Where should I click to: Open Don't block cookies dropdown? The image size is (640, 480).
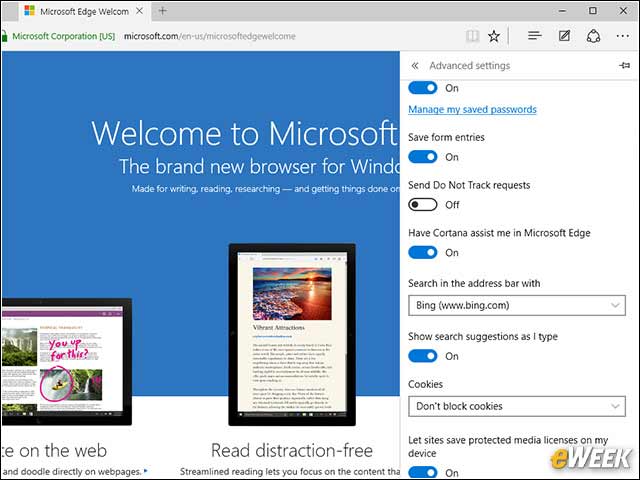517,406
